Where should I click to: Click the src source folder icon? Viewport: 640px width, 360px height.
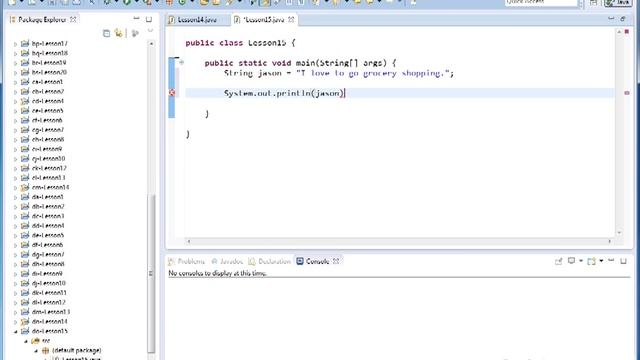tap(36, 340)
